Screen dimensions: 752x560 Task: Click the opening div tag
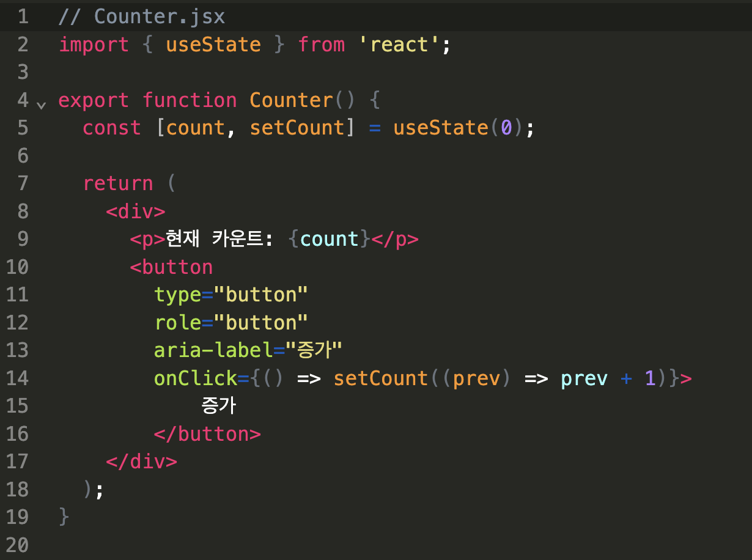(x=136, y=212)
